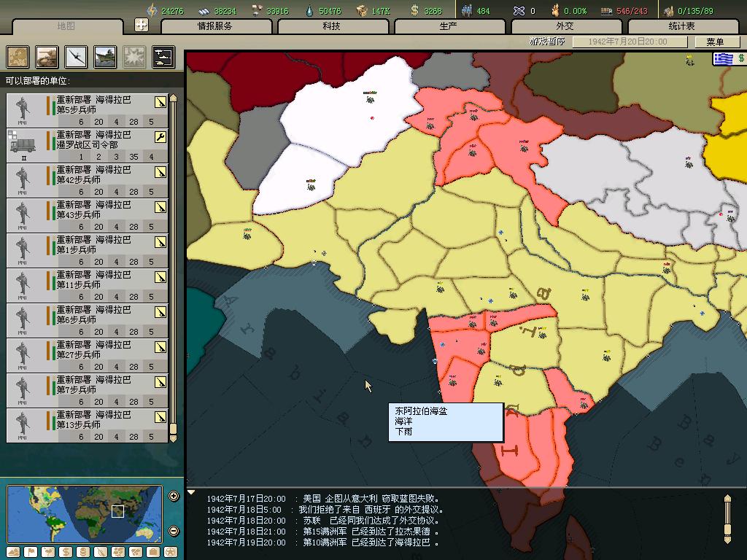Toggle victory points star map mode

pos(171,552)
